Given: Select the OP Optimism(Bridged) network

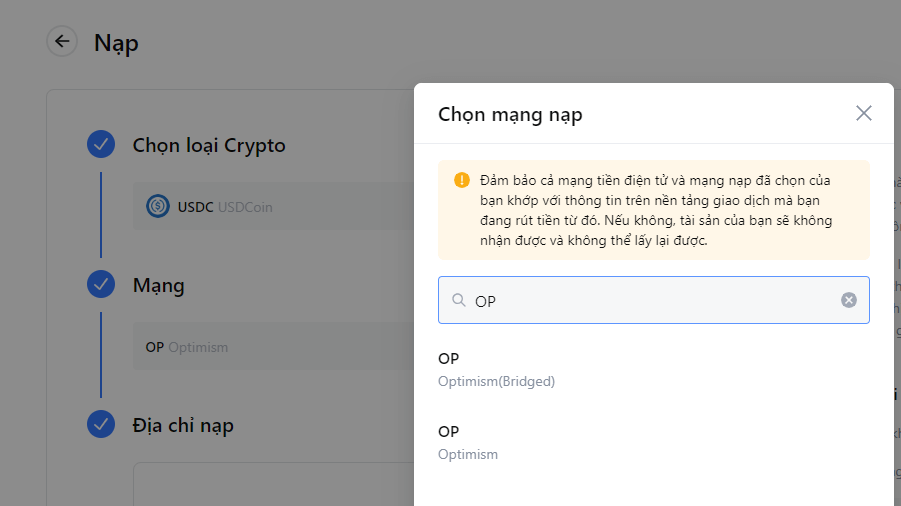Looking at the screenshot, I should pyautogui.click(x=496, y=369).
